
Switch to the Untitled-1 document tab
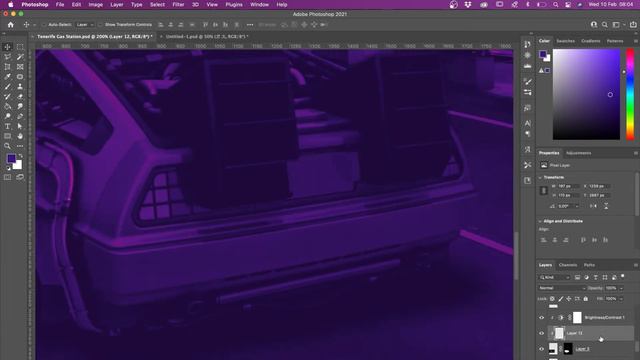click(207, 36)
